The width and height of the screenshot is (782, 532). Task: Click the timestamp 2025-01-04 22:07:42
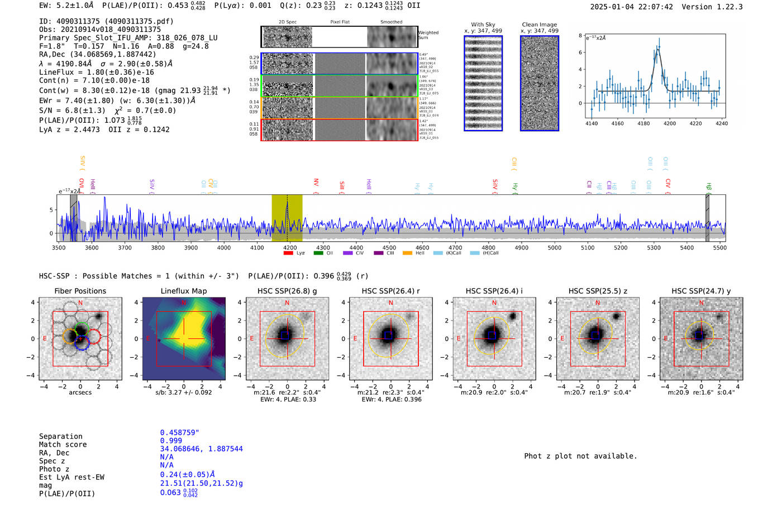click(632, 7)
